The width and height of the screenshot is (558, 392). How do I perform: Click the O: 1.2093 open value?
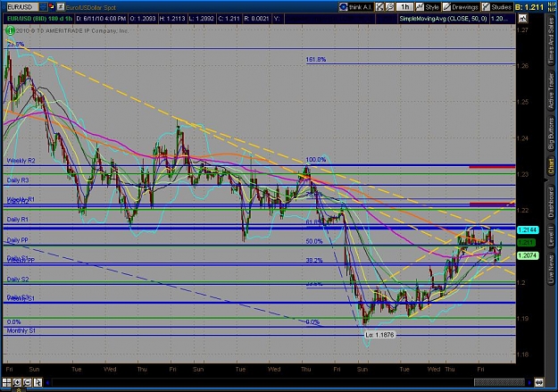(142, 19)
